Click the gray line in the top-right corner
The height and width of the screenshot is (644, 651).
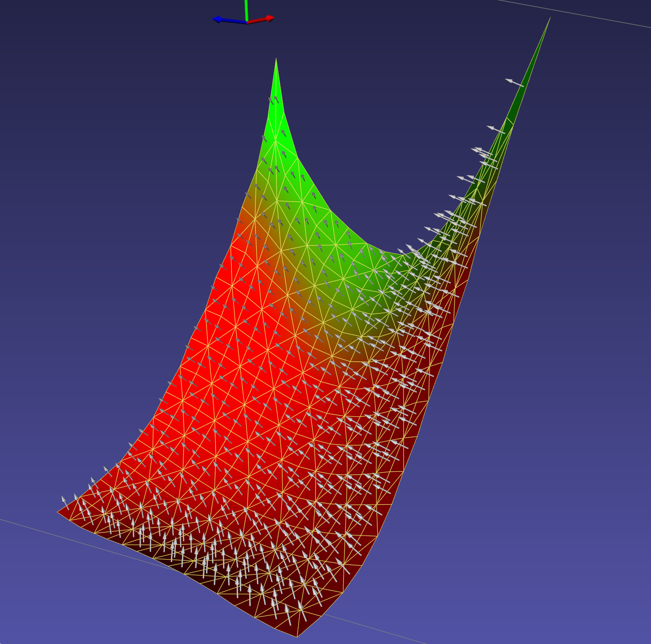[579, 14]
